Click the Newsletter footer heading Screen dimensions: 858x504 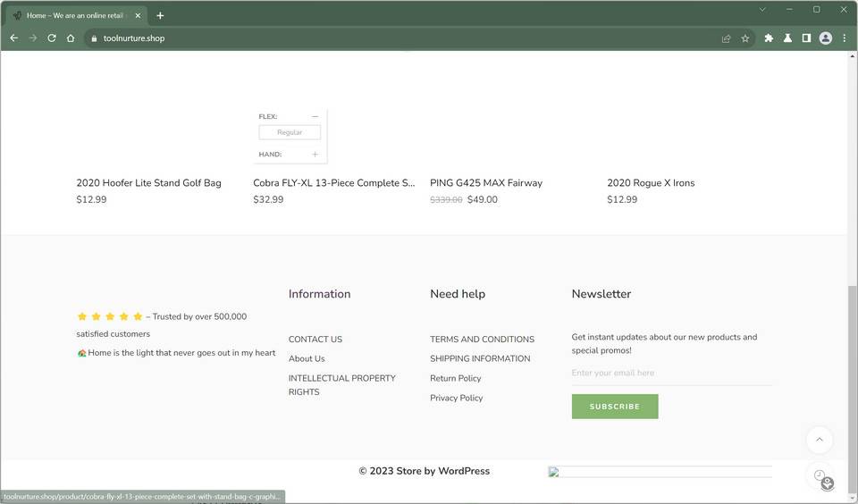(x=601, y=294)
